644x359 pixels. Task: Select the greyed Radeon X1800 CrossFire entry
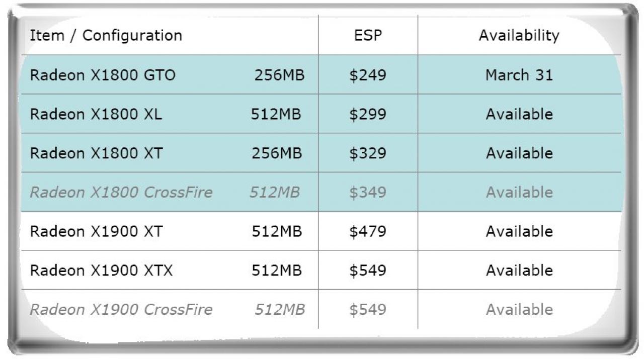tap(121, 193)
